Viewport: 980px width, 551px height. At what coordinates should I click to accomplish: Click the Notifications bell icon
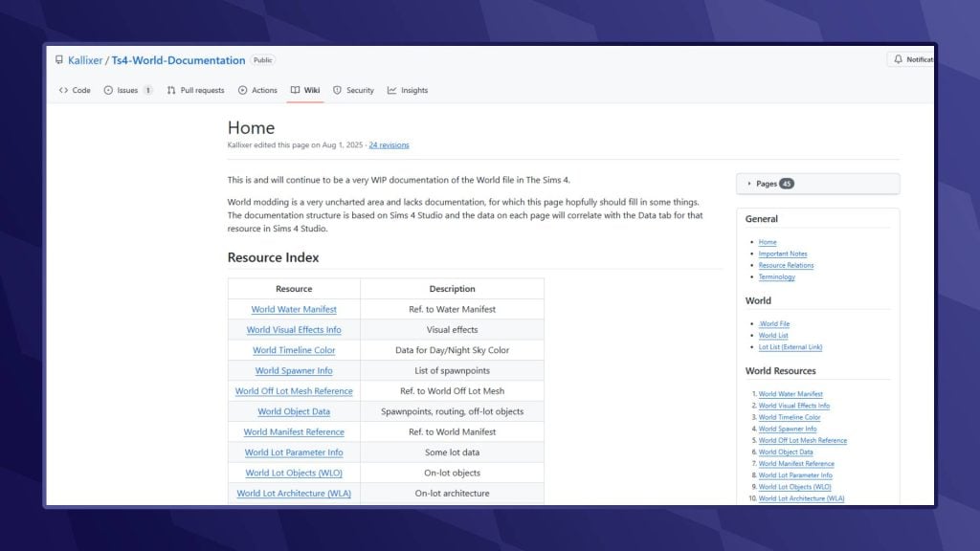coord(898,59)
